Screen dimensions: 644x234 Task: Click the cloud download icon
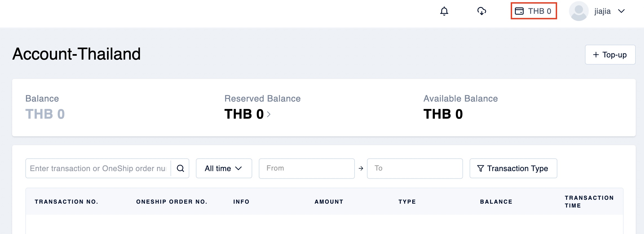pos(481,11)
